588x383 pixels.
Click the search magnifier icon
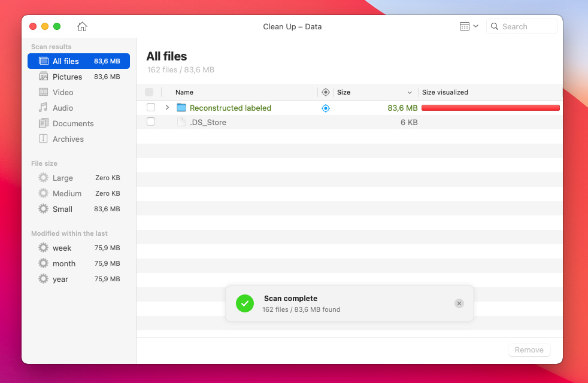tap(495, 26)
